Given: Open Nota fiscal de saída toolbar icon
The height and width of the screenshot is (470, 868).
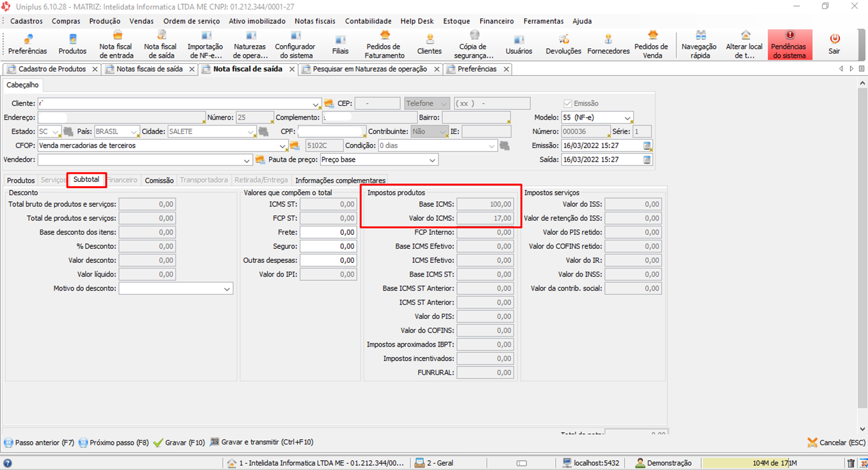Looking at the screenshot, I should pos(160,45).
